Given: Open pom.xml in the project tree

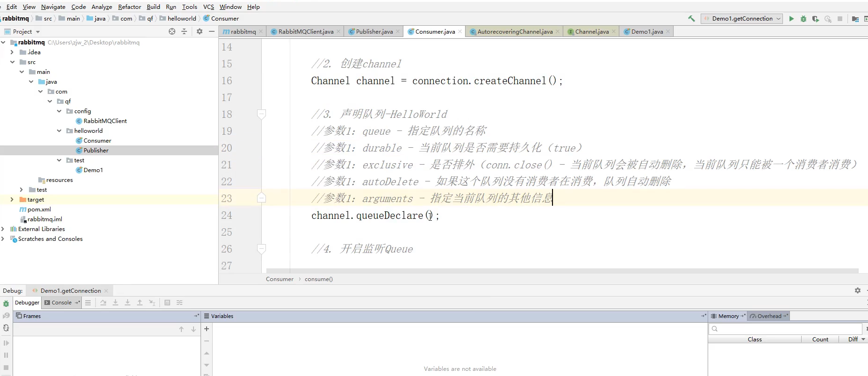Looking at the screenshot, I should click(x=39, y=209).
